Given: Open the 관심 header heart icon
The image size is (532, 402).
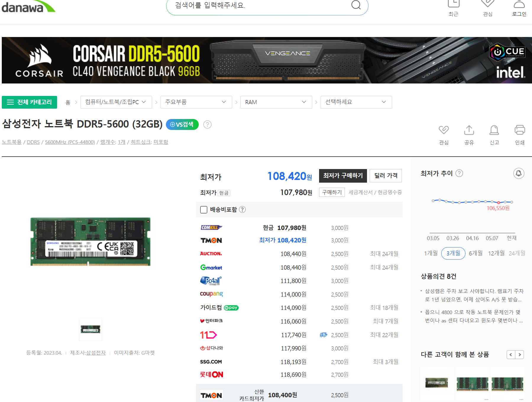Looking at the screenshot, I should tap(488, 4).
